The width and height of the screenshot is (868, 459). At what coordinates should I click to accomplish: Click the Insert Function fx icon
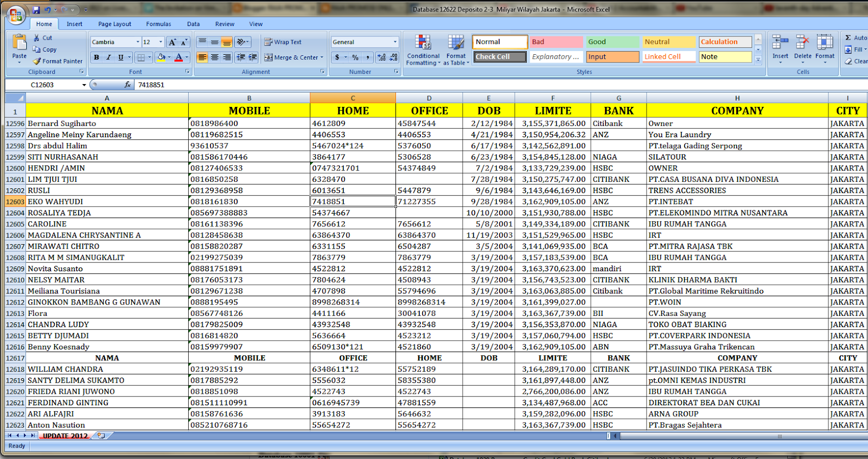(127, 85)
